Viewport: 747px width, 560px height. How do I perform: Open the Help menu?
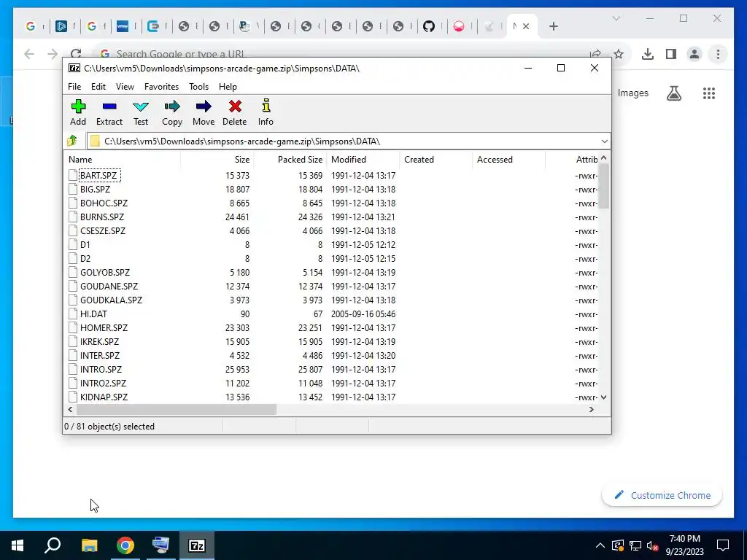pyautogui.click(x=228, y=87)
